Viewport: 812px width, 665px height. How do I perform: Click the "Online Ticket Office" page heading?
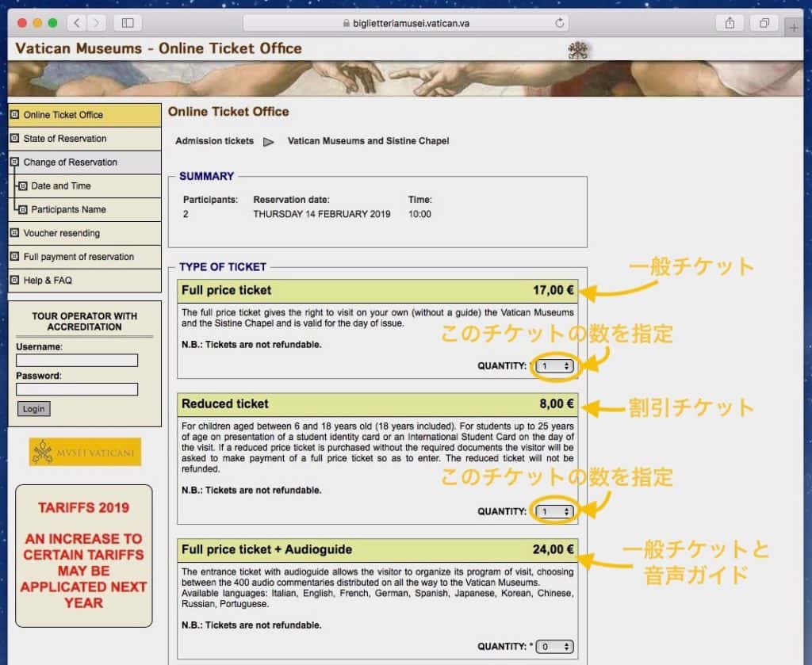[228, 112]
